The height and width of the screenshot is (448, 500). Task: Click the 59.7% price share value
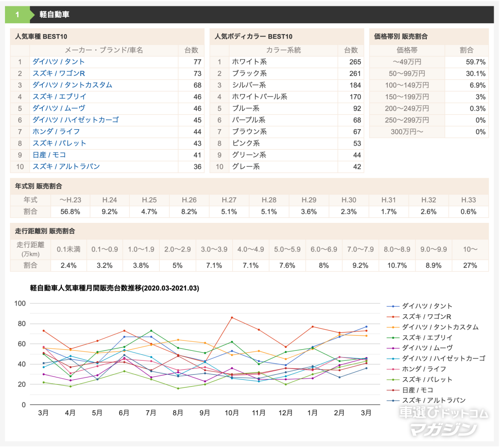pyautogui.click(x=475, y=62)
